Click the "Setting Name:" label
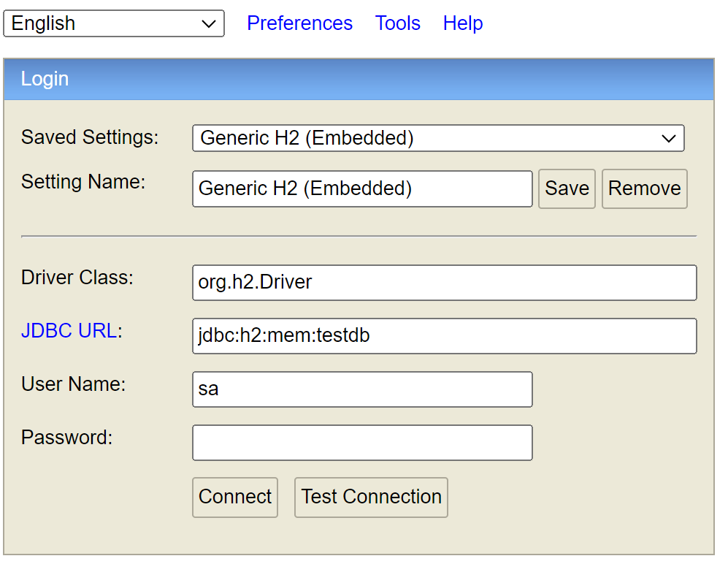This screenshot has width=728, height=564. 83,182
